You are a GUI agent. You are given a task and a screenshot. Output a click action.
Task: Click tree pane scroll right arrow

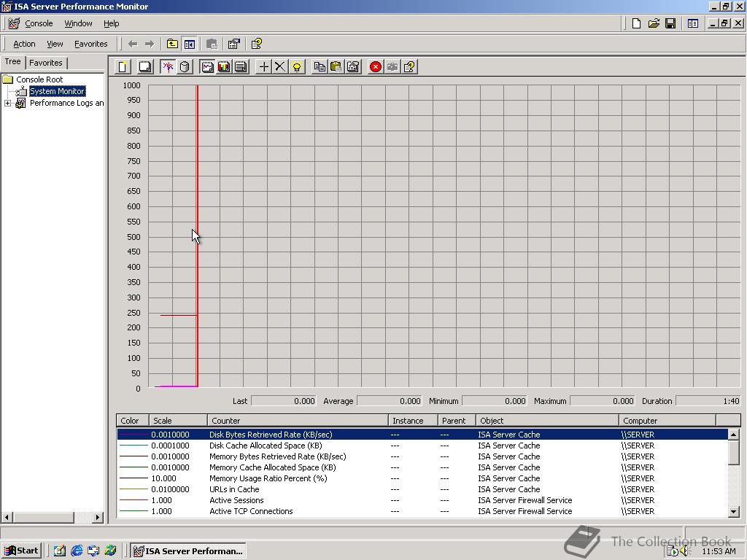click(98, 517)
